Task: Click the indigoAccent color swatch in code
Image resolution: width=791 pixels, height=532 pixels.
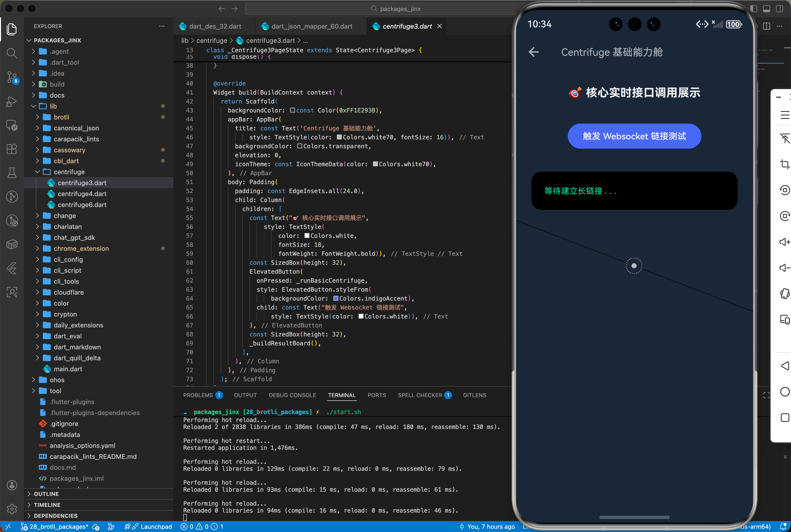Action: tap(335, 299)
